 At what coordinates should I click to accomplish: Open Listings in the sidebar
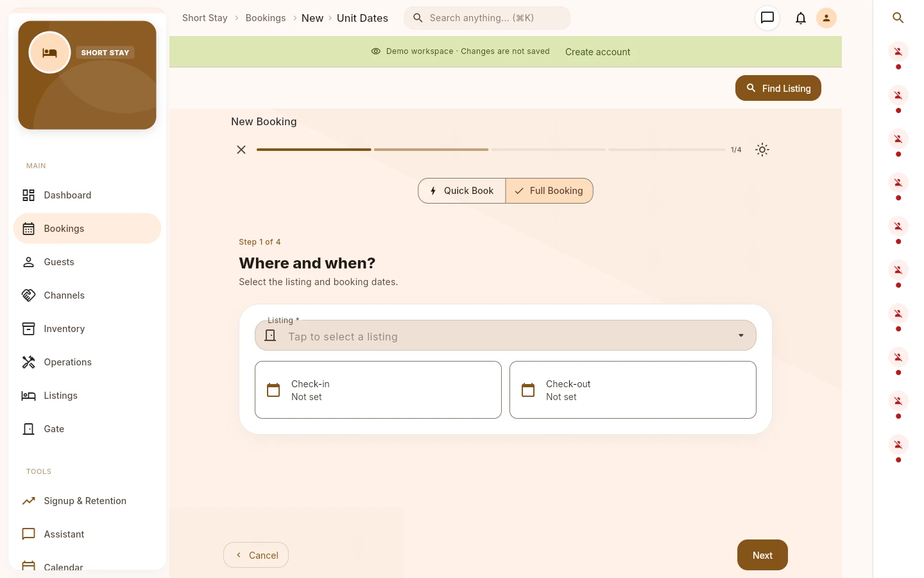(87, 396)
